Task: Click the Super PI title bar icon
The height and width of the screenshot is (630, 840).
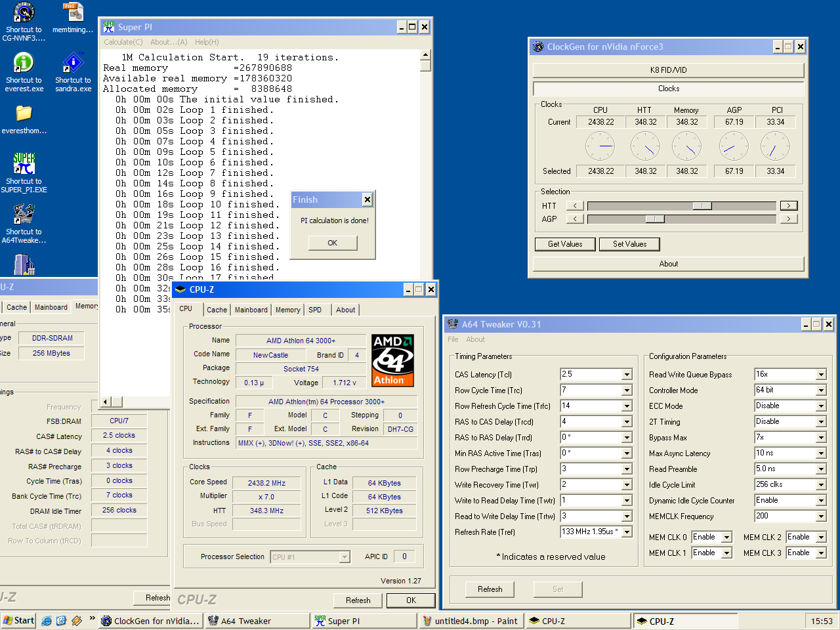Action: click(x=108, y=27)
